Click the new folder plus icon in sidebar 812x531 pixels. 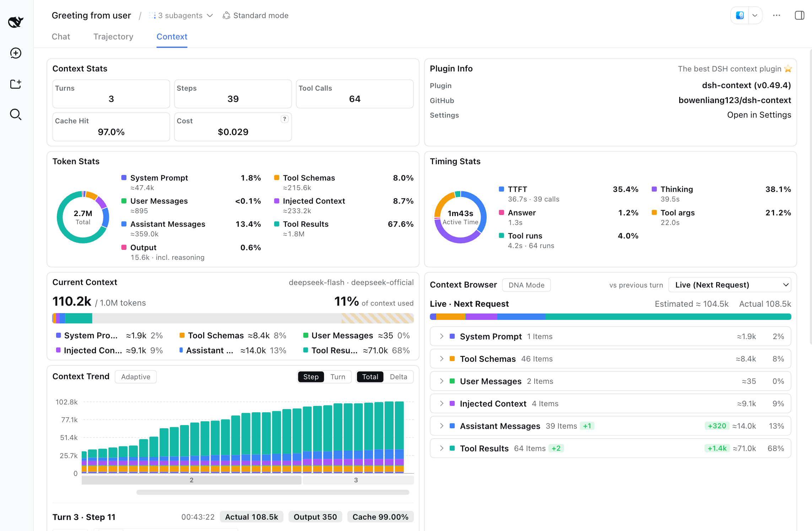(x=16, y=84)
